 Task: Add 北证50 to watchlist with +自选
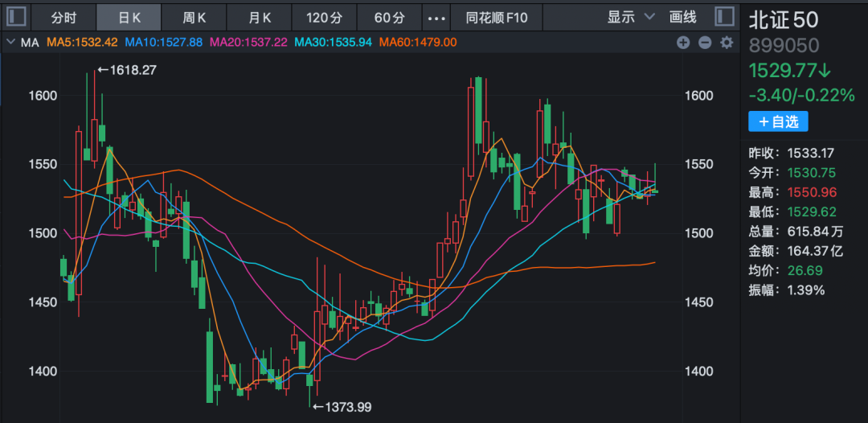778,121
